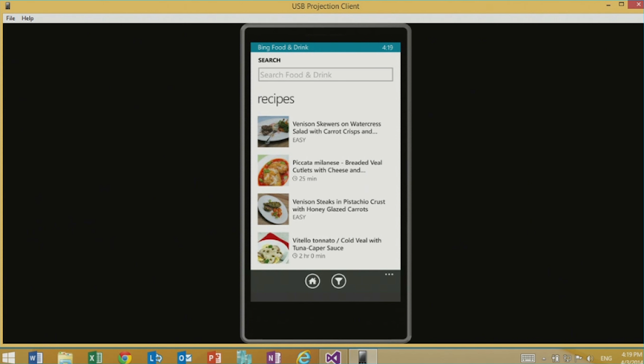Screen dimensions: 644x364
Task: Open Word from the taskbar
Action: point(35,358)
